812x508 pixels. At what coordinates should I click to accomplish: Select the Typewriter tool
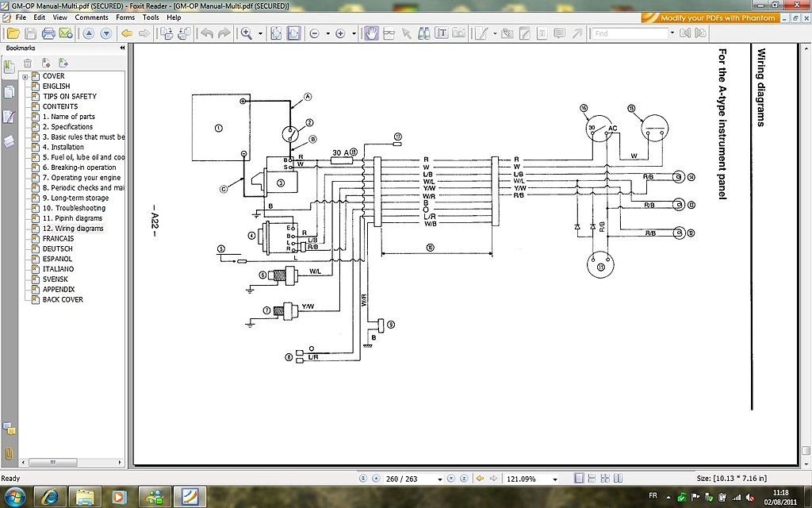coord(542,33)
